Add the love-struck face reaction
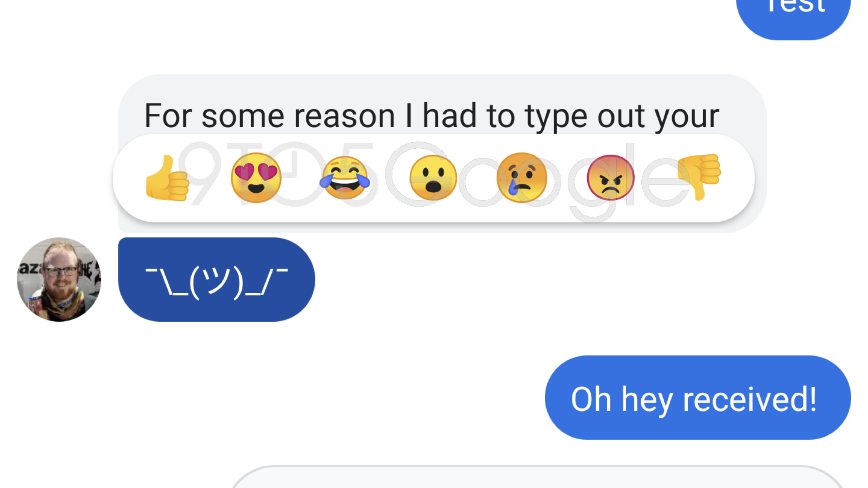Viewport: 868px width, 488px height. [x=256, y=178]
